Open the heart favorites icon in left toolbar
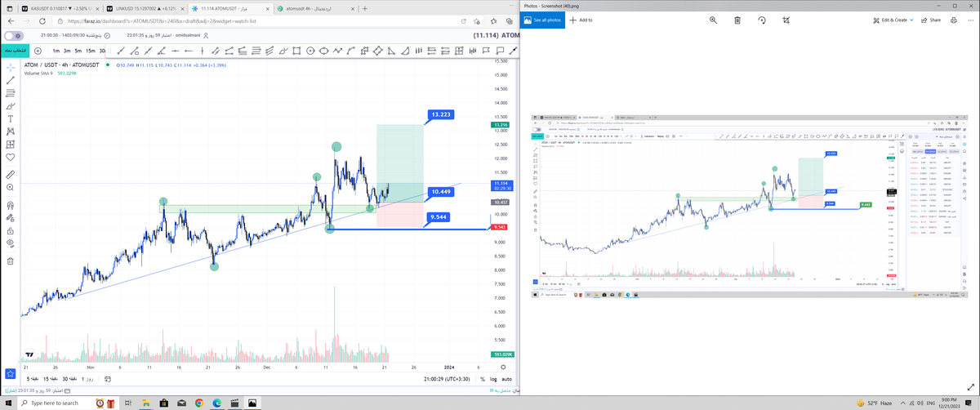 pos(10,157)
